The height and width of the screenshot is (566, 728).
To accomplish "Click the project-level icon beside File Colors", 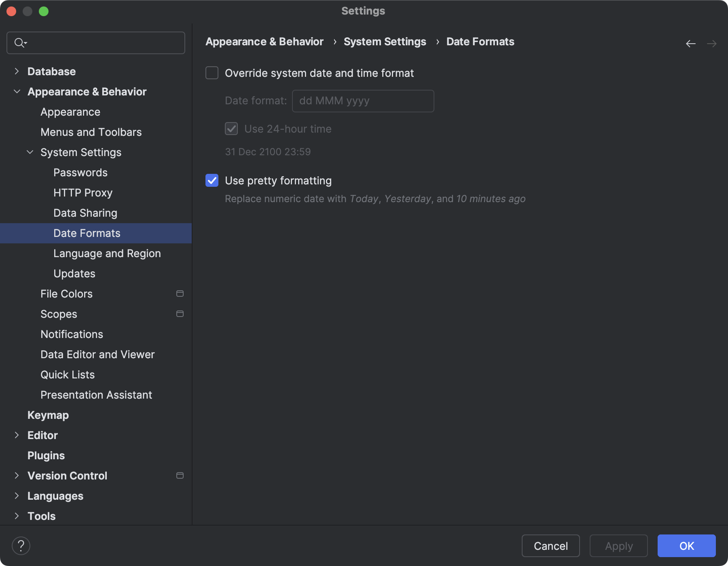I will (180, 294).
